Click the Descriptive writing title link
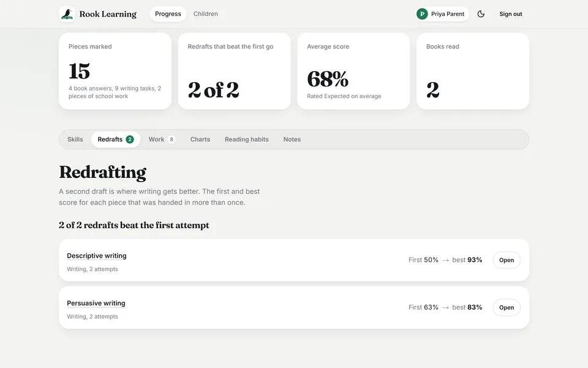The height and width of the screenshot is (368, 588). coord(97,256)
